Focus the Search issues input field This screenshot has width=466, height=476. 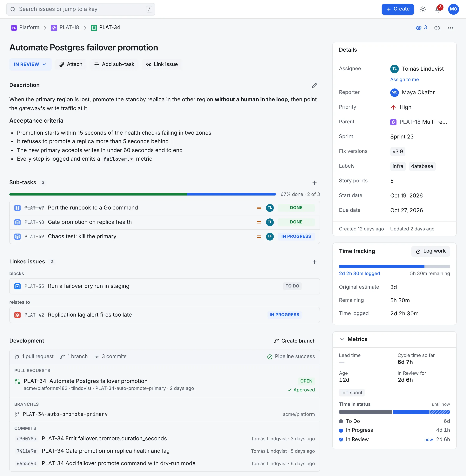click(x=81, y=9)
